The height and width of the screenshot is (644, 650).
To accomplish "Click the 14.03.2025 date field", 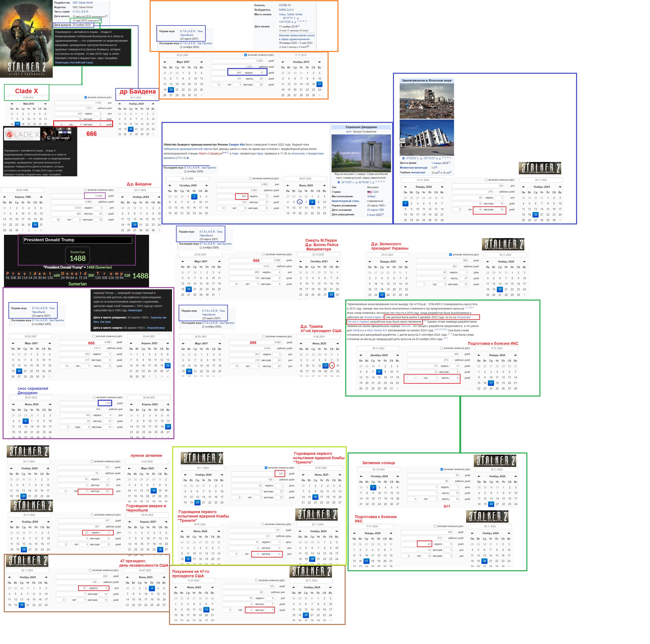I will pos(147,462).
